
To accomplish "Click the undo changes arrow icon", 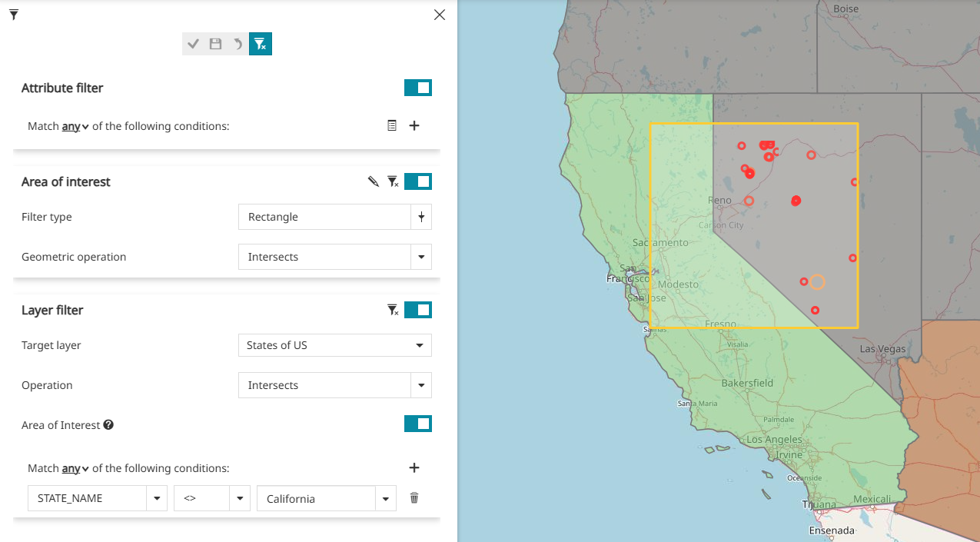I will (x=238, y=45).
